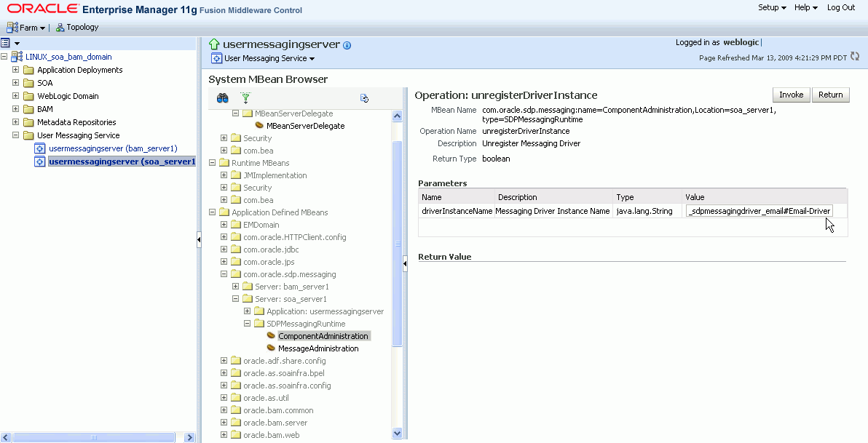Click the Topology icon in the top toolbar
This screenshot has height=443, width=868.
tap(60, 27)
